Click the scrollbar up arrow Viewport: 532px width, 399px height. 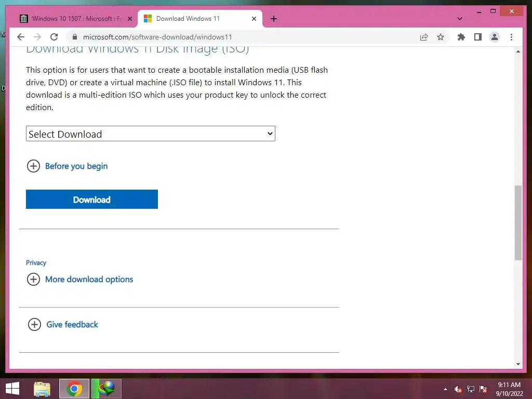coord(518,51)
